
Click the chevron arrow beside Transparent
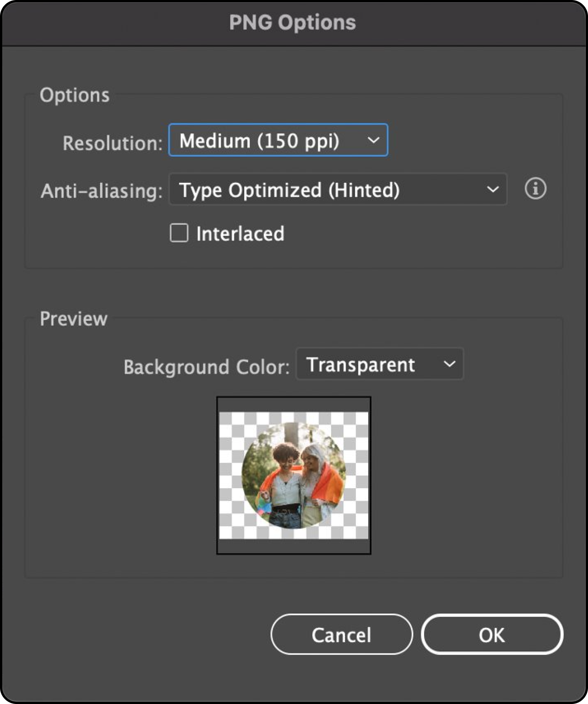[x=449, y=364]
